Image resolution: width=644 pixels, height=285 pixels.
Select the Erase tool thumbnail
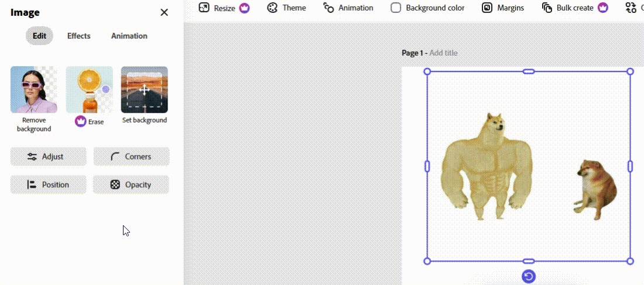pos(89,90)
